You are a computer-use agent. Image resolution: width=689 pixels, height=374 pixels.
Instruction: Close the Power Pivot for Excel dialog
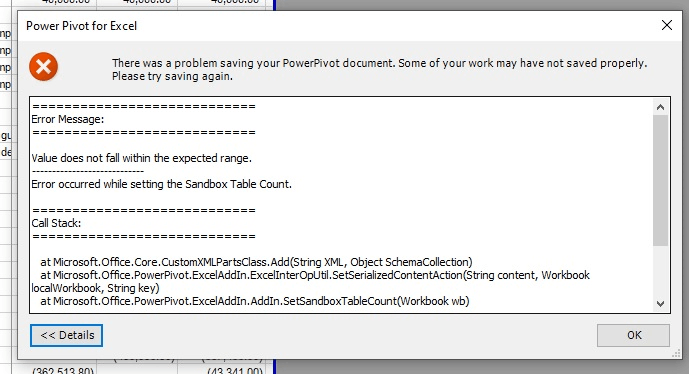tap(667, 25)
